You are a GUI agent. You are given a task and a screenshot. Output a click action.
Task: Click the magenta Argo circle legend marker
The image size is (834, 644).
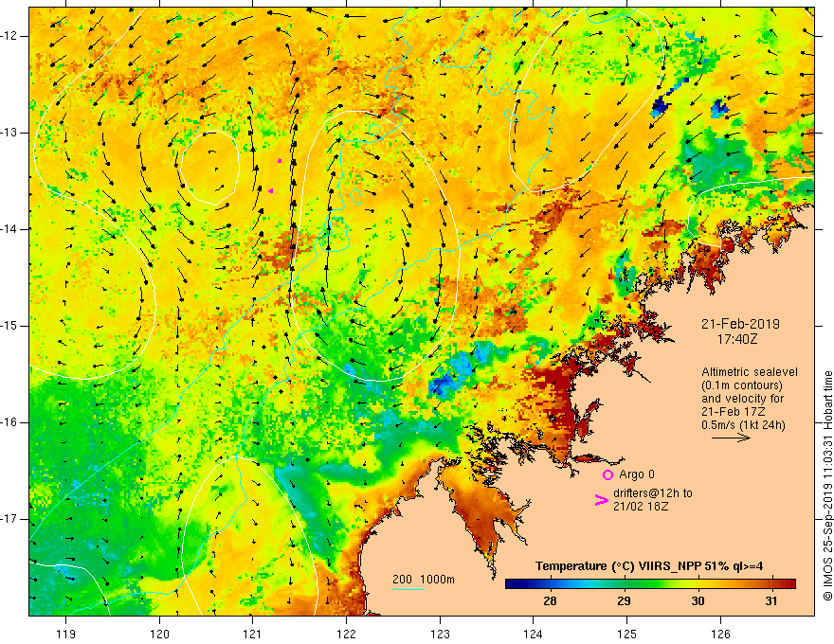coord(607,475)
